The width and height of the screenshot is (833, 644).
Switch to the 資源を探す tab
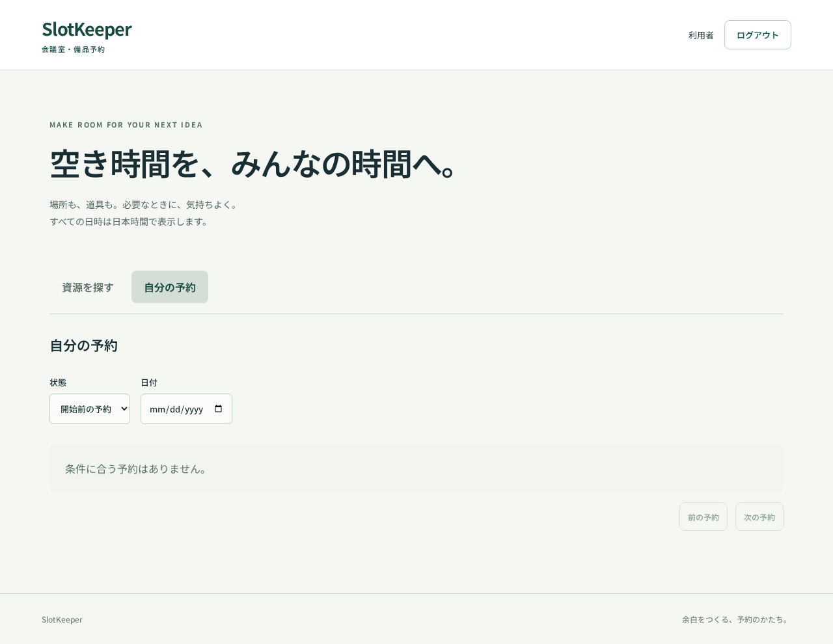point(88,287)
